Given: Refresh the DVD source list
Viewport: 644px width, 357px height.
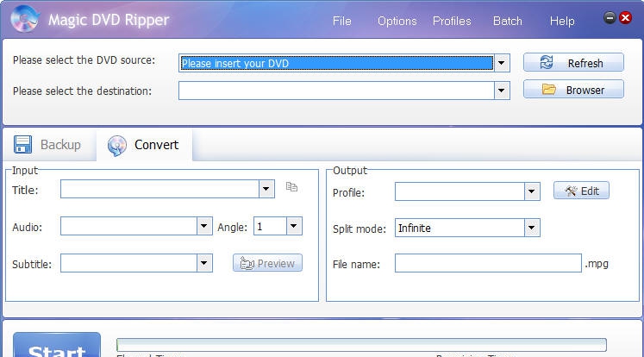Looking at the screenshot, I should (573, 62).
